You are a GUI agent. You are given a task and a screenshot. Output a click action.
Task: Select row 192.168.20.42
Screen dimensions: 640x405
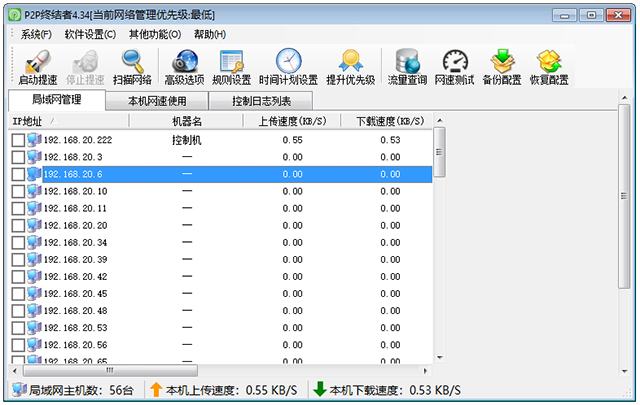220,277
